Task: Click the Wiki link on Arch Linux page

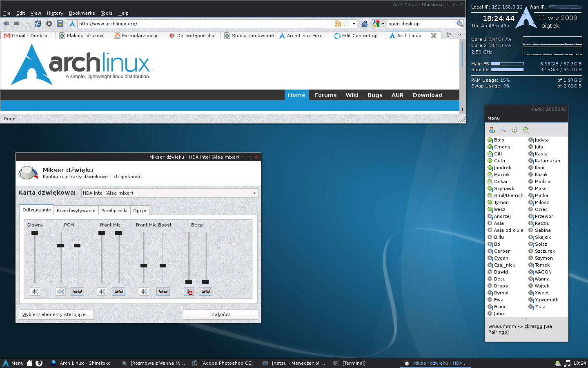Action: pyautogui.click(x=352, y=95)
